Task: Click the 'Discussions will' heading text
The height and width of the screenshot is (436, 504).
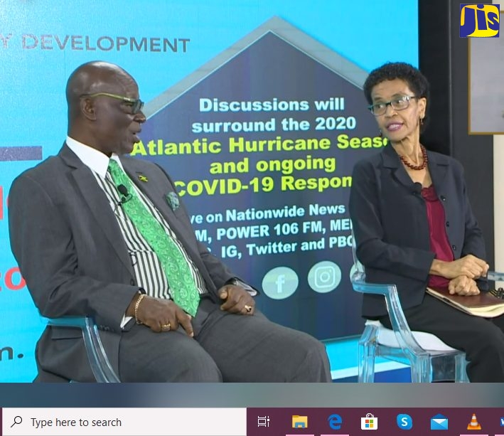Action: coord(272,105)
